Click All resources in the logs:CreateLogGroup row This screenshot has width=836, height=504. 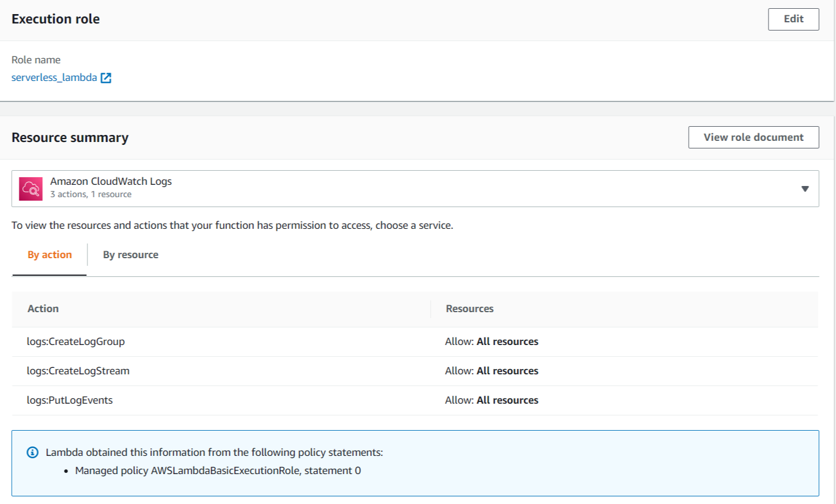coord(507,341)
